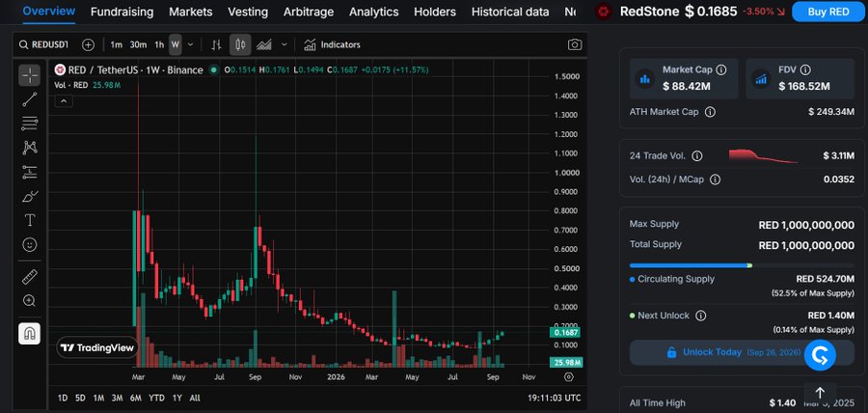The width and height of the screenshot is (868, 413).
Task: Open the forecasting and measurement tools
Action: tap(29, 172)
